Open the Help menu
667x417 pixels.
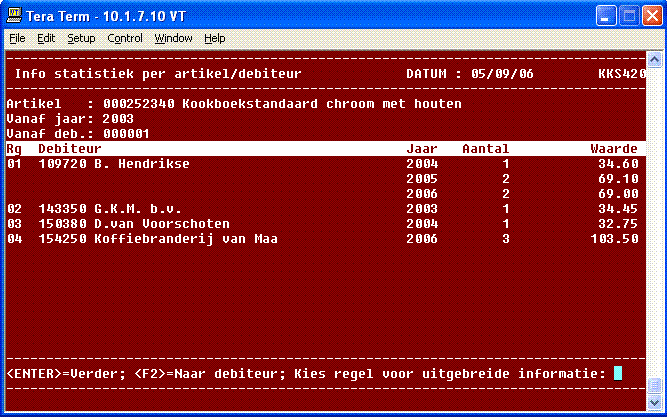tap(214, 38)
